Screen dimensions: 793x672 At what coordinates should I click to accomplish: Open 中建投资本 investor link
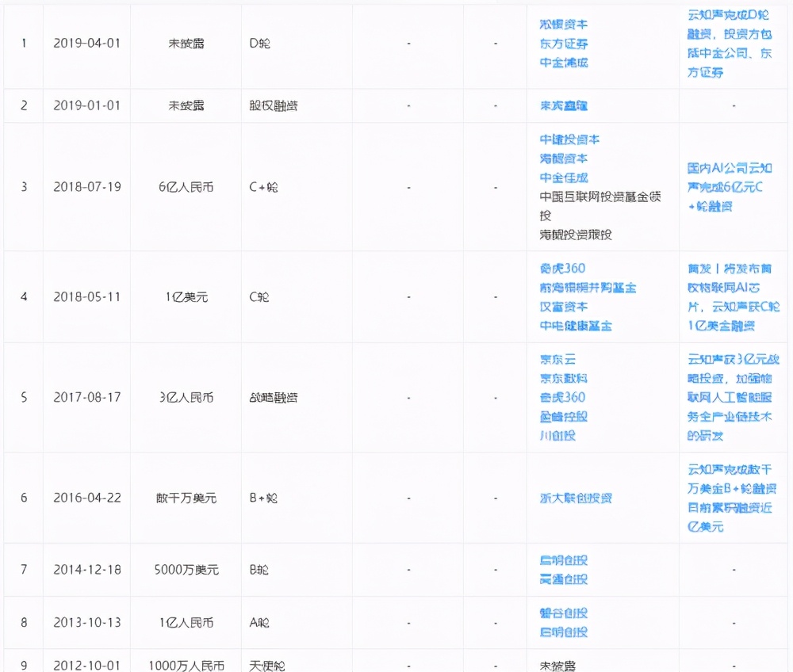click(569, 139)
